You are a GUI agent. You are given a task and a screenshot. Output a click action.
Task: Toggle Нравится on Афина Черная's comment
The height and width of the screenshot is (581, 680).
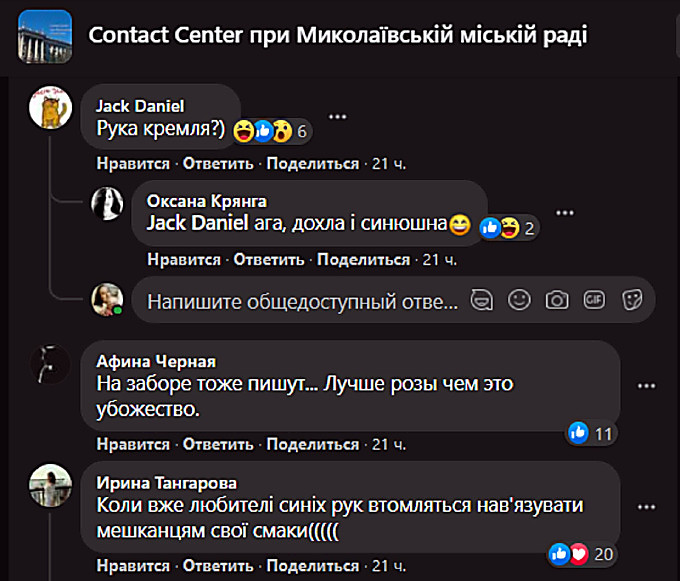[x=133, y=444]
